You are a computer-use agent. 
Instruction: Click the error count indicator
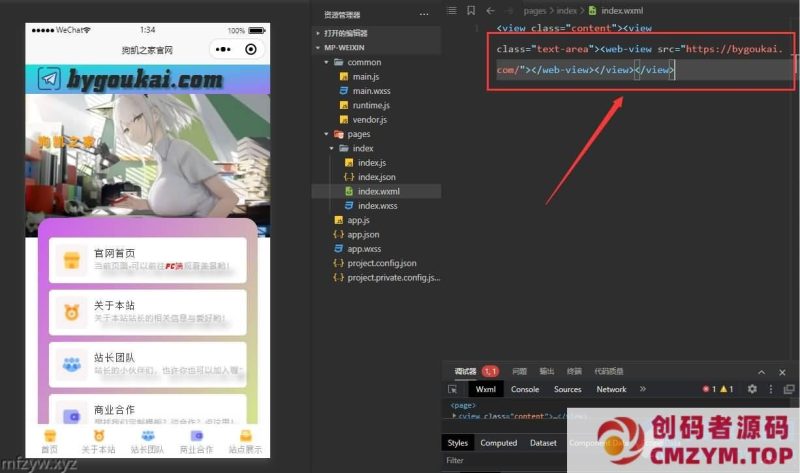709,389
